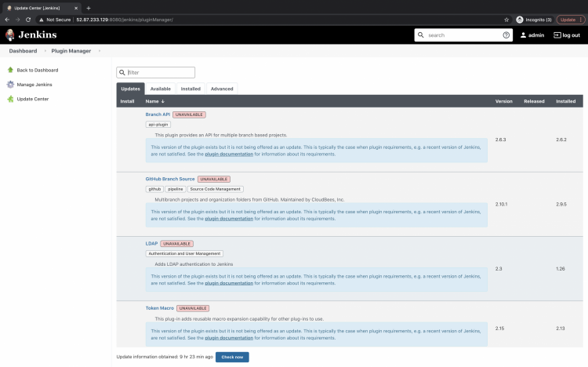Click the Jenkins butler logo icon
This screenshot has width=588, height=367.
10,35
